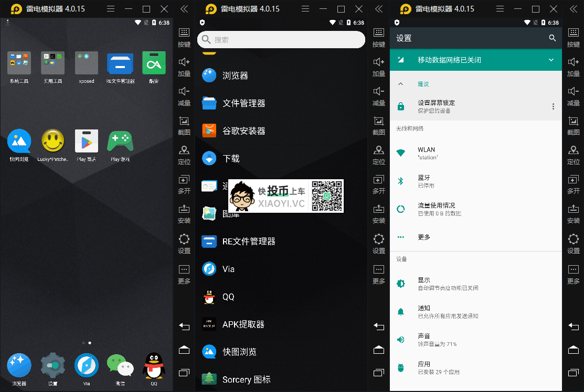Open 通知 notification settings
Image resolution: width=584 pixels, height=392 pixels.
475,312
